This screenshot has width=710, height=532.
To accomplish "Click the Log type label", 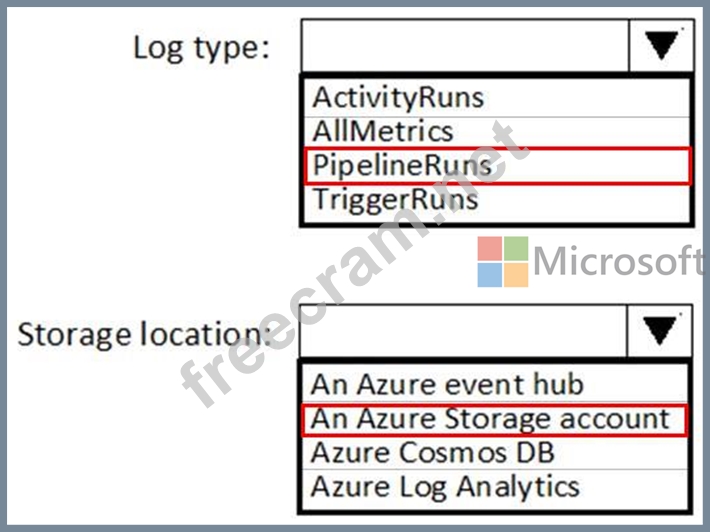I will 201,48.
